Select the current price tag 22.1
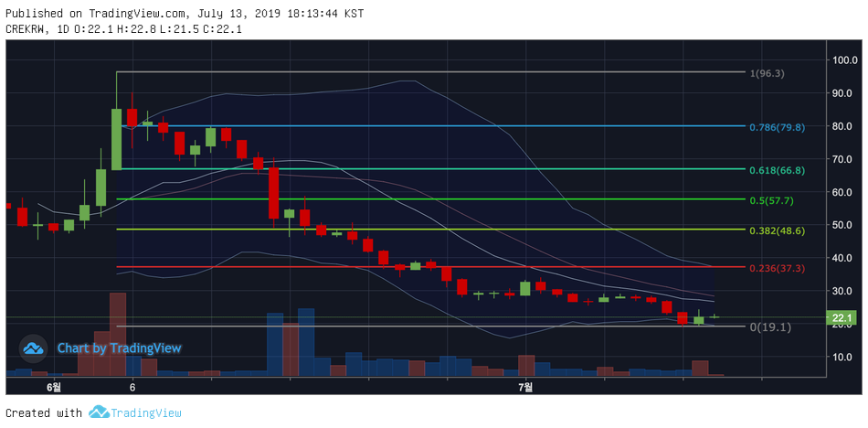868x428 pixels. 842,317
